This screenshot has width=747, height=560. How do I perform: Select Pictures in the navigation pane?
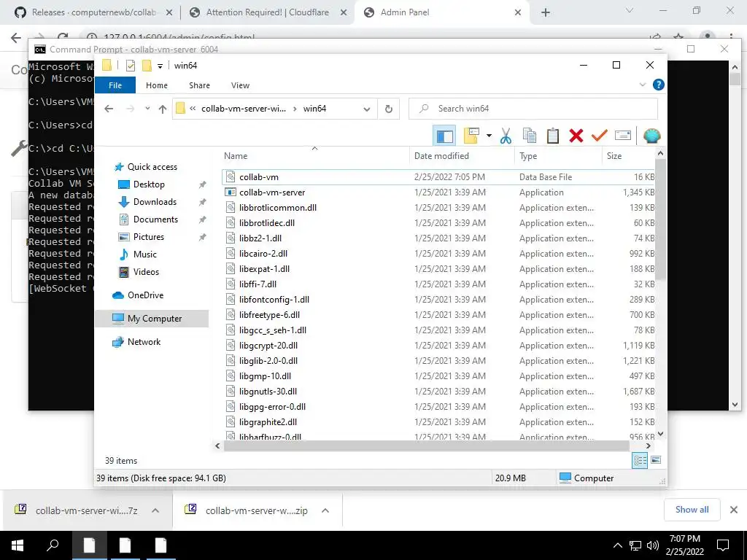click(x=149, y=237)
